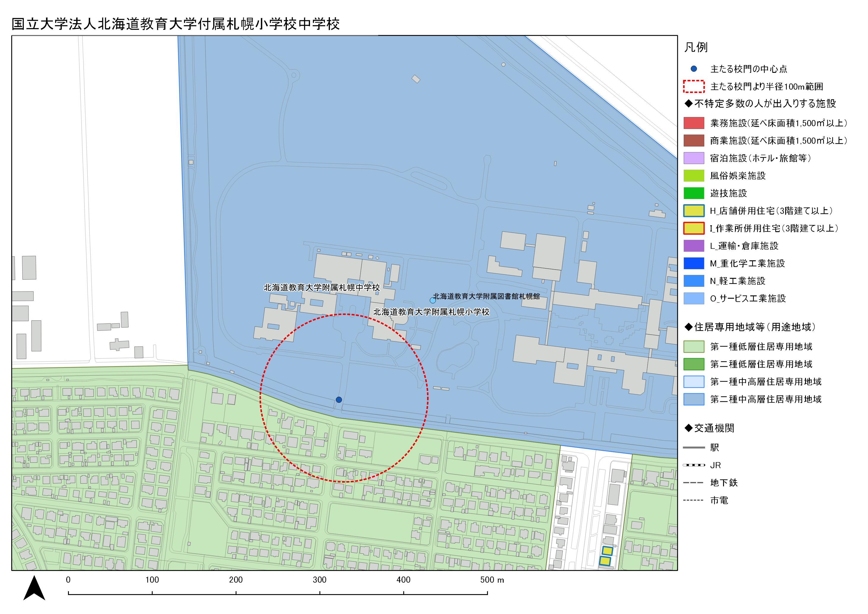This screenshot has height=614, width=868.
Task: Click the light blue library marker dot
Action: (432, 300)
